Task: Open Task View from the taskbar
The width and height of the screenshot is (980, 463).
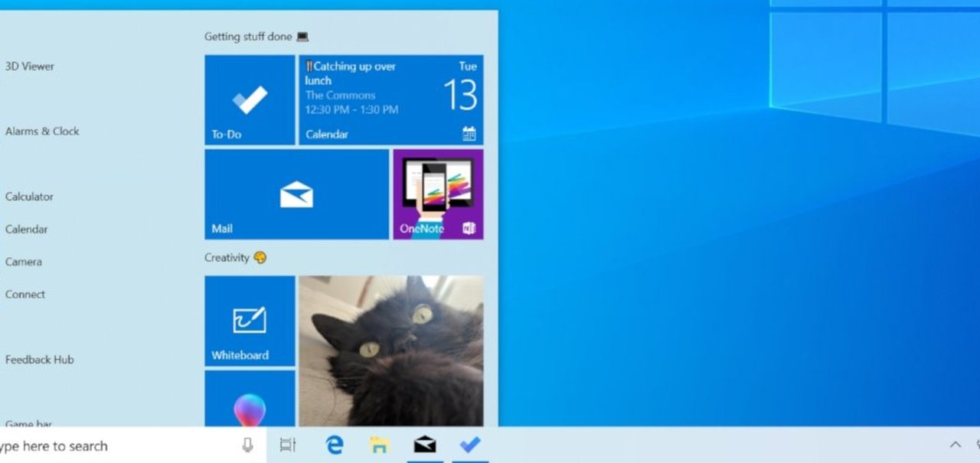Action: pos(288,445)
